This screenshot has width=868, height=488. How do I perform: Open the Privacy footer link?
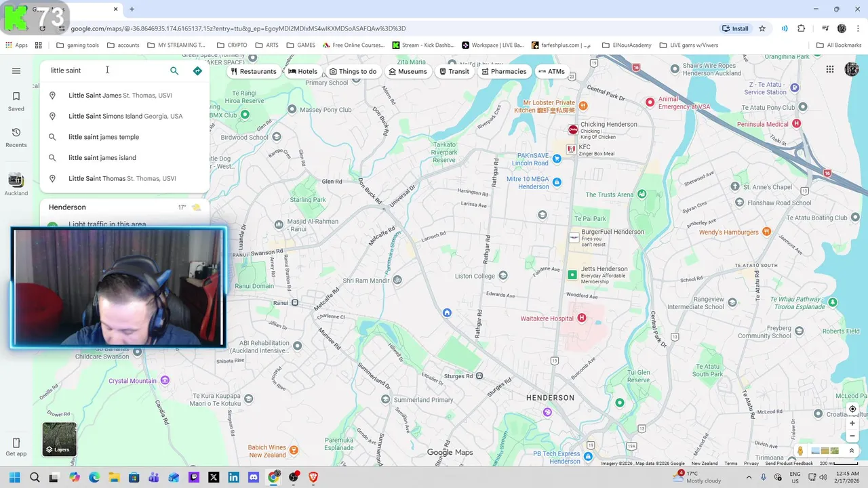tap(751, 464)
